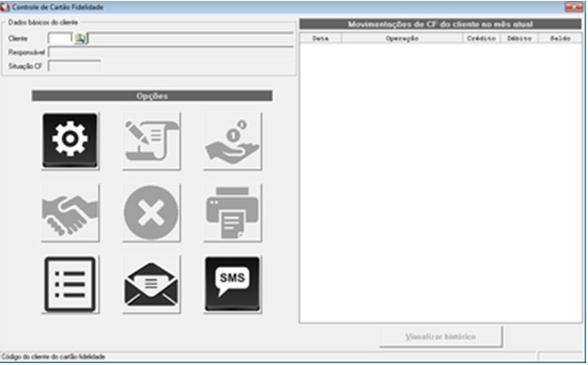Close the Controle de Cartão Fidelidade window
Image resolution: width=588 pixels, height=365 pixels.
(574, 7)
